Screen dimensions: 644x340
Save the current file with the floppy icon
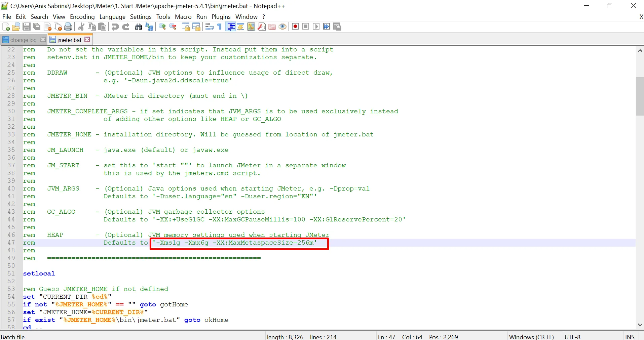coord(27,27)
